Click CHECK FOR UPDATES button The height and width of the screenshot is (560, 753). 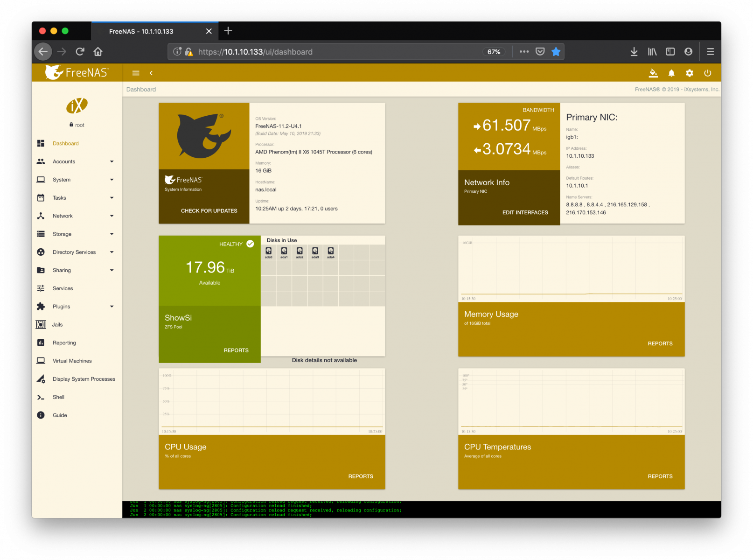pos(209,211)
